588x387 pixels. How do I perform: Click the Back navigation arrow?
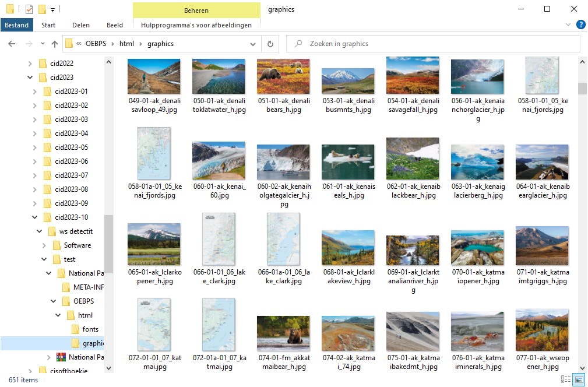[12, 44]
